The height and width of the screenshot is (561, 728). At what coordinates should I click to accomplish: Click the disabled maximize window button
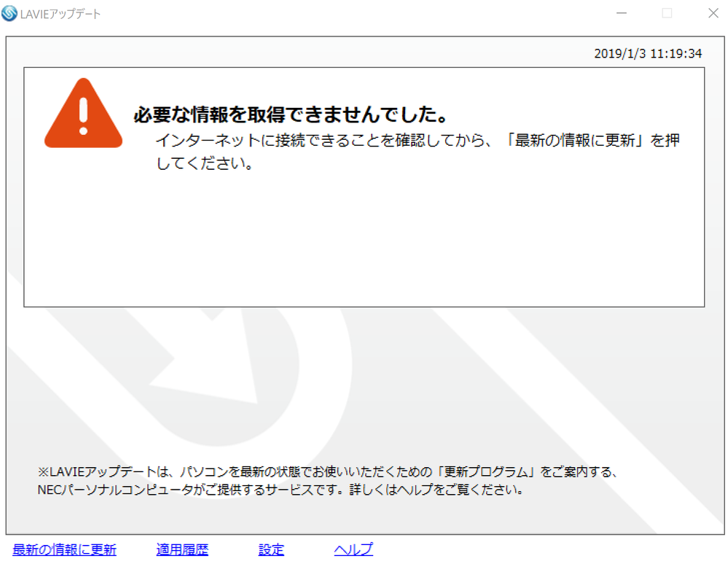click(x=668, y=13)
